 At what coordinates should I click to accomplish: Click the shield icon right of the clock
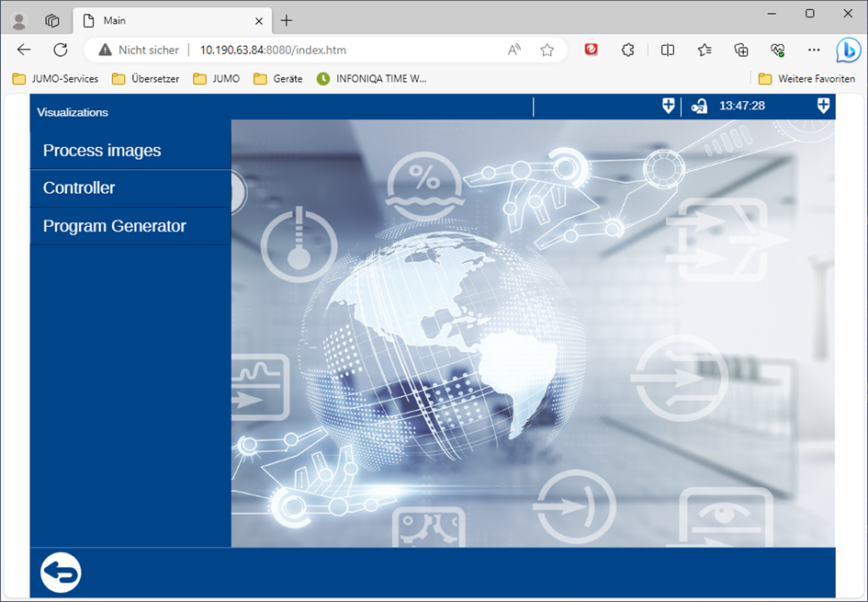coord(823,106)
